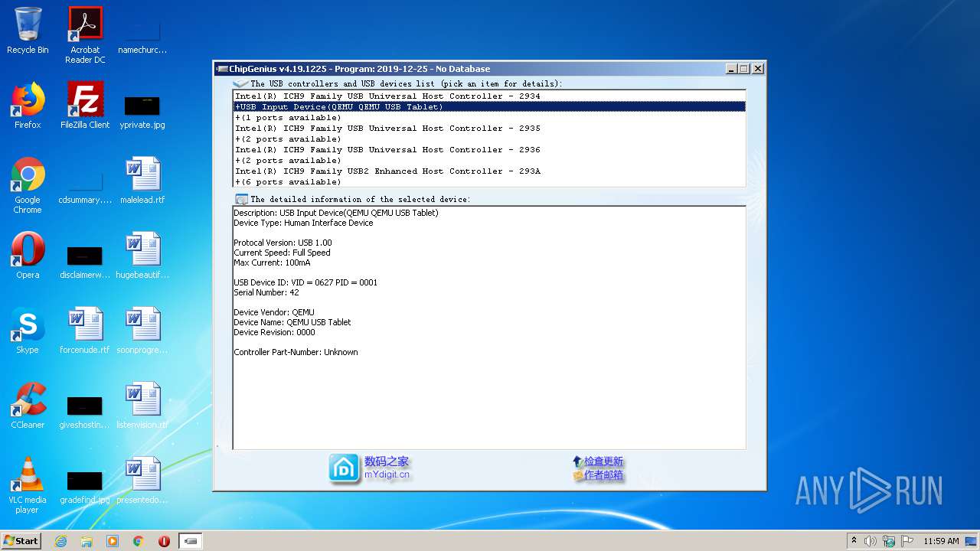Image resolution: width=980 pixels, height=551 pixels.
Task: Open the 数码之家 mYdigit.cn link
Action: click(x=387, y=468)
